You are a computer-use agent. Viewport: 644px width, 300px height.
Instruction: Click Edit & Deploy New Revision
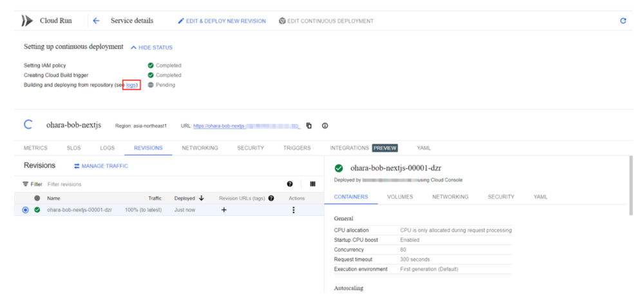click(222, 21)
